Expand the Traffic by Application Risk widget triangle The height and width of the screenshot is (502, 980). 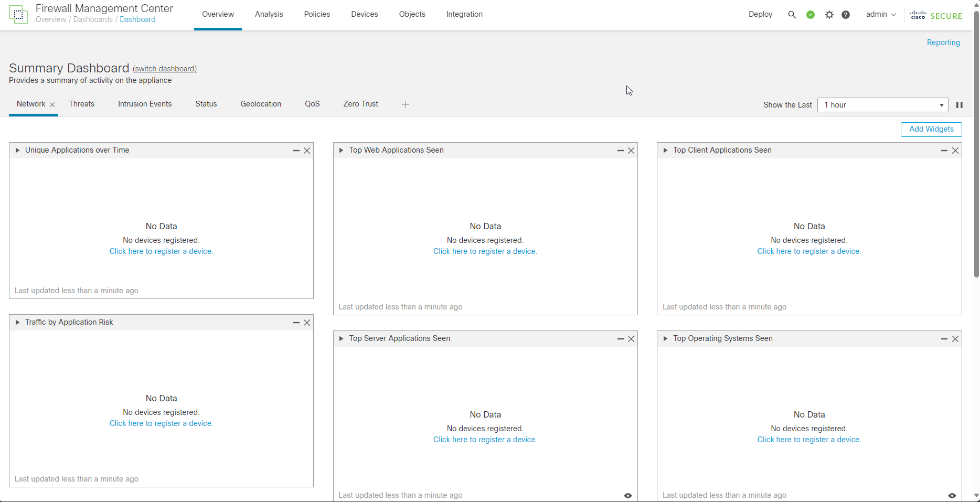(x=17, y=322)
